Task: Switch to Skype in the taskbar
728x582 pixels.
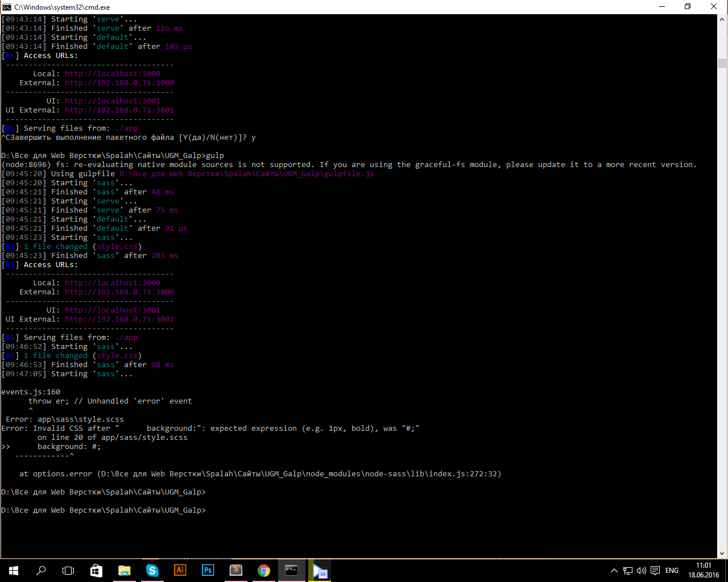Action: (x=152, y=571)
